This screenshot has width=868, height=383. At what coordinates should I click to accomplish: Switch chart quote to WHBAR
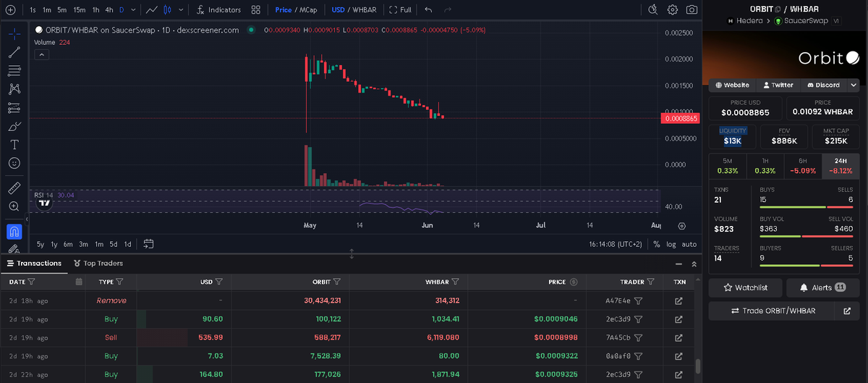365,10
